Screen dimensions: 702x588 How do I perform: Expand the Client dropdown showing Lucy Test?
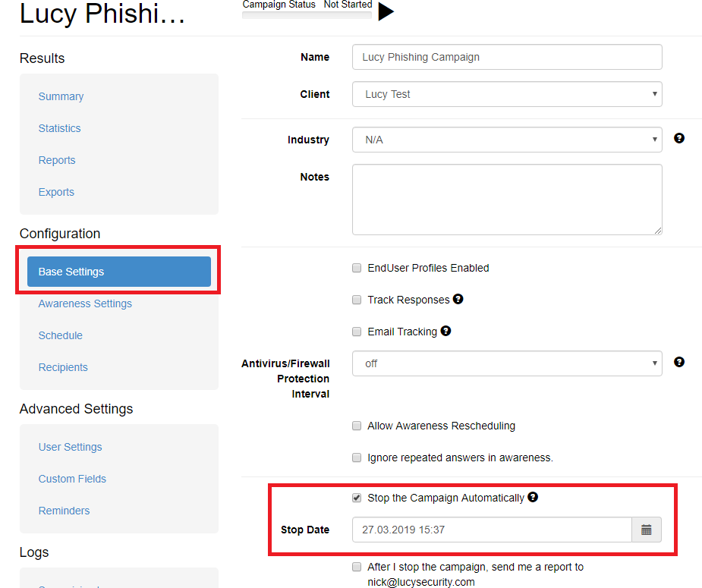[507, 94]
